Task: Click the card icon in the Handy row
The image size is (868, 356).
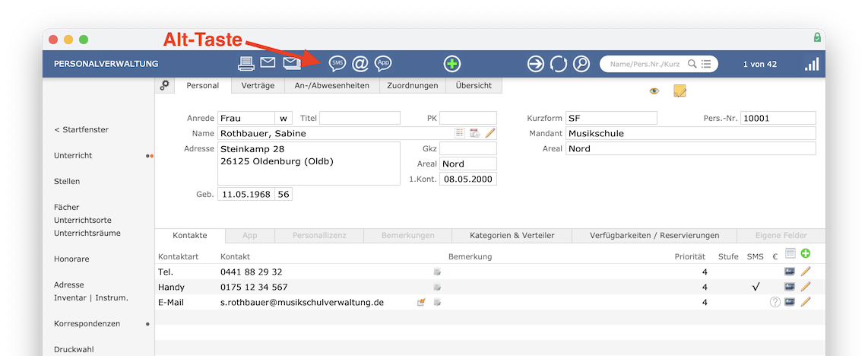Action: tap(790, 287)
